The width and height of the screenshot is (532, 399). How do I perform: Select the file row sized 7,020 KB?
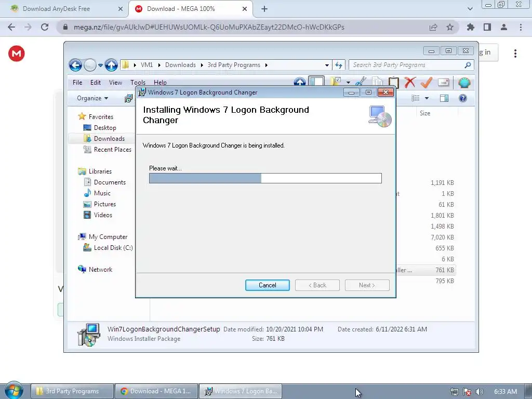[x=426, y=237]
